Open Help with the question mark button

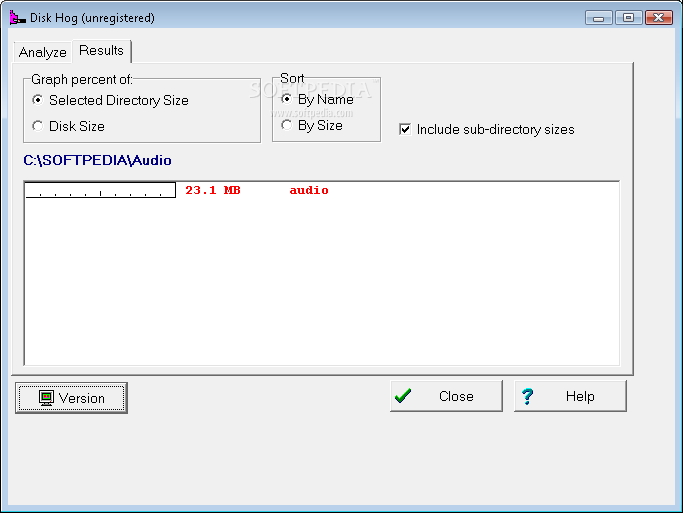pos(571,396)
